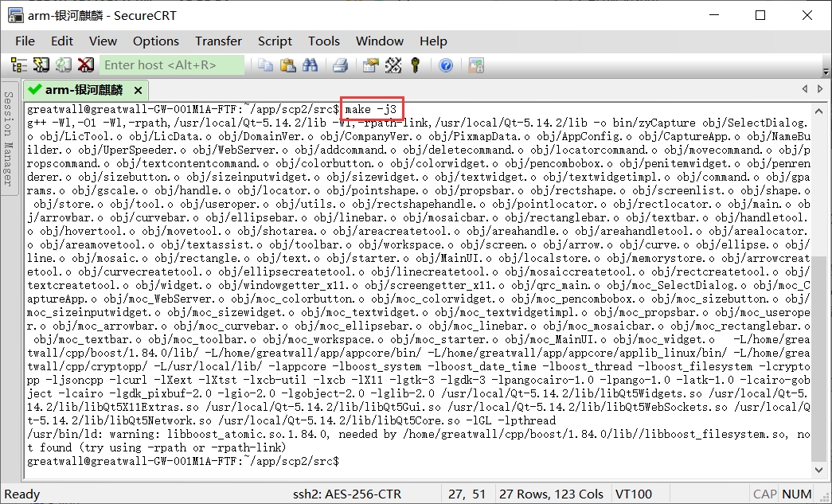Click the next tab right arrow
The width and height of the screenshot is (832, 504).
point(819,89)
